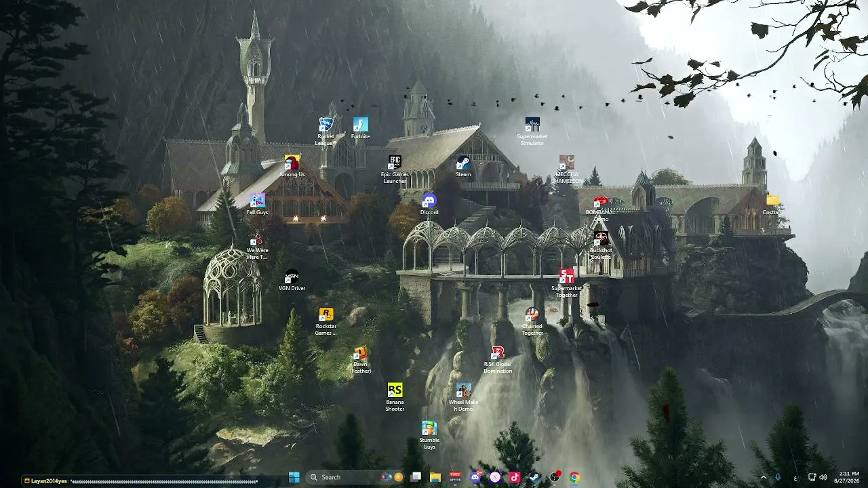Select the MECCHA CHAMELEON desktop icon

click(x=566, y=169)
